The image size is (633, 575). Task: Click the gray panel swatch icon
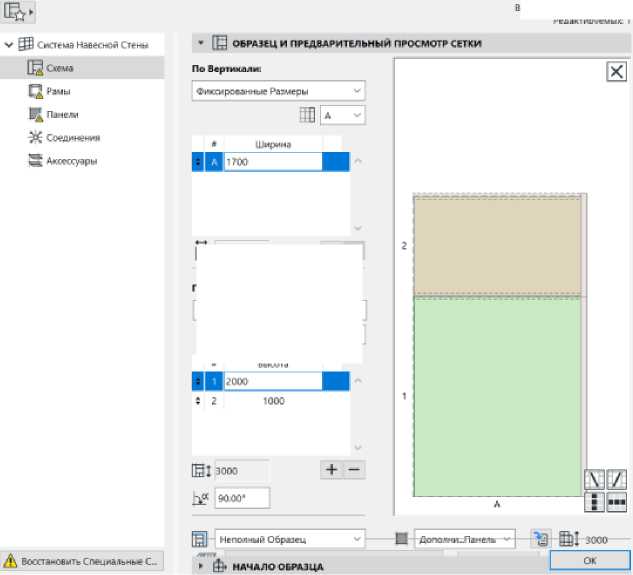tap(401, 538)
